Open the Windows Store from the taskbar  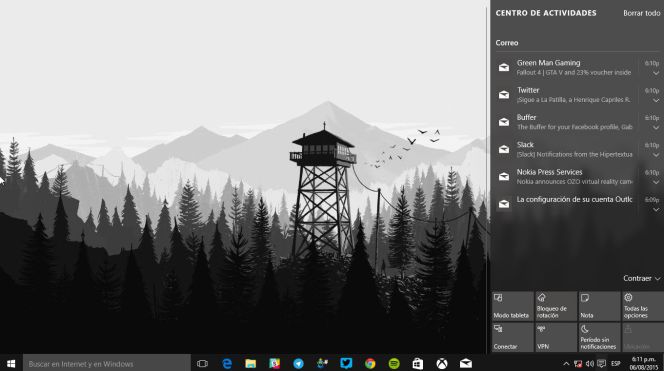click(x=418, y=363)
